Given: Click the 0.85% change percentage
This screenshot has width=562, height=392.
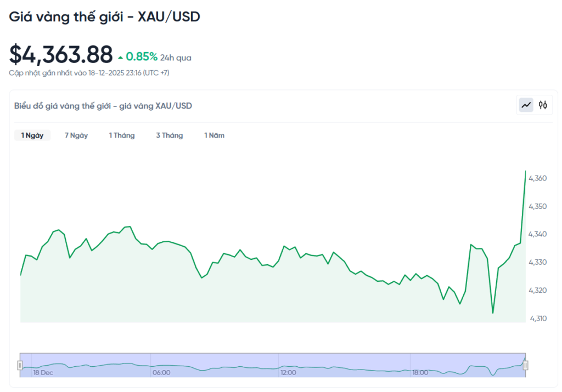Looking at the screenshot, I should click(142, 56).
